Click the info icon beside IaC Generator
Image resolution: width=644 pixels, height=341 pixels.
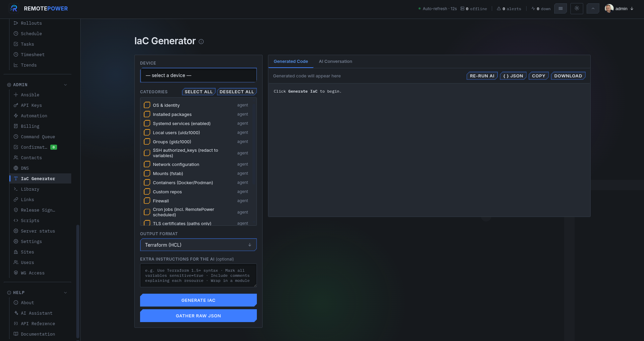[201, 42]
